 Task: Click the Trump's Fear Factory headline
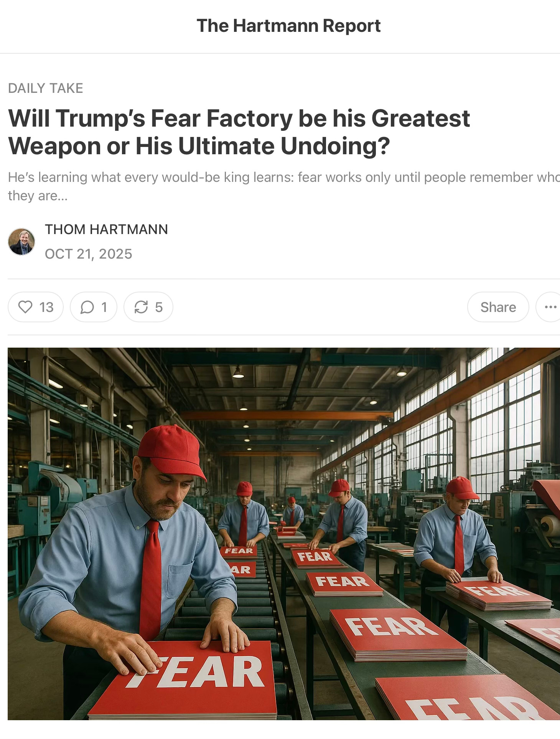pos(239,132)
